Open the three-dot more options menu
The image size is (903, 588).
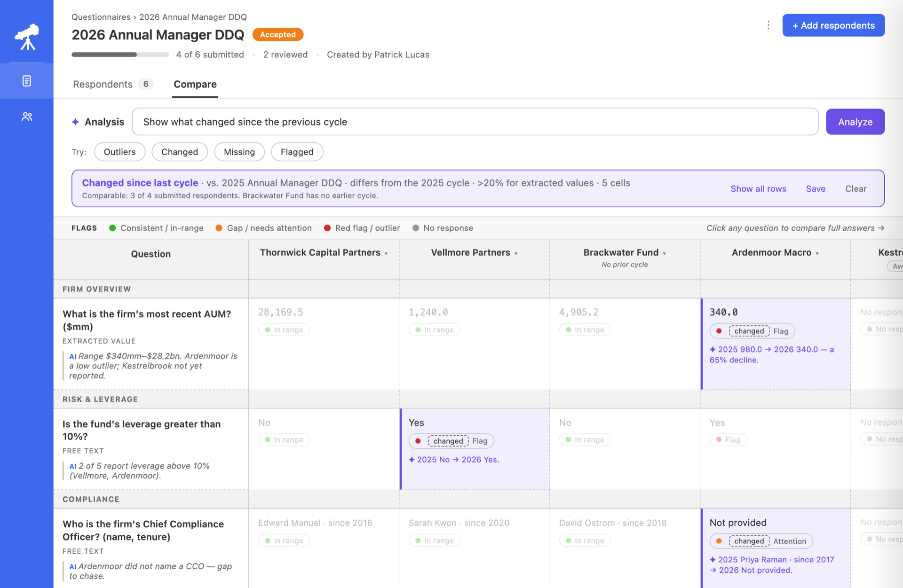coord(768,25)
